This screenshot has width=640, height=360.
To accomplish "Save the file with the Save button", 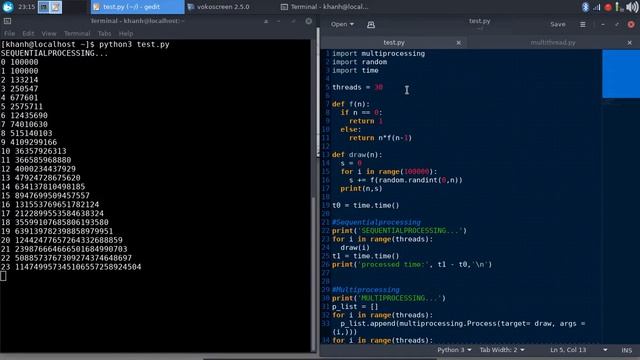I will (x=558, y=24).
